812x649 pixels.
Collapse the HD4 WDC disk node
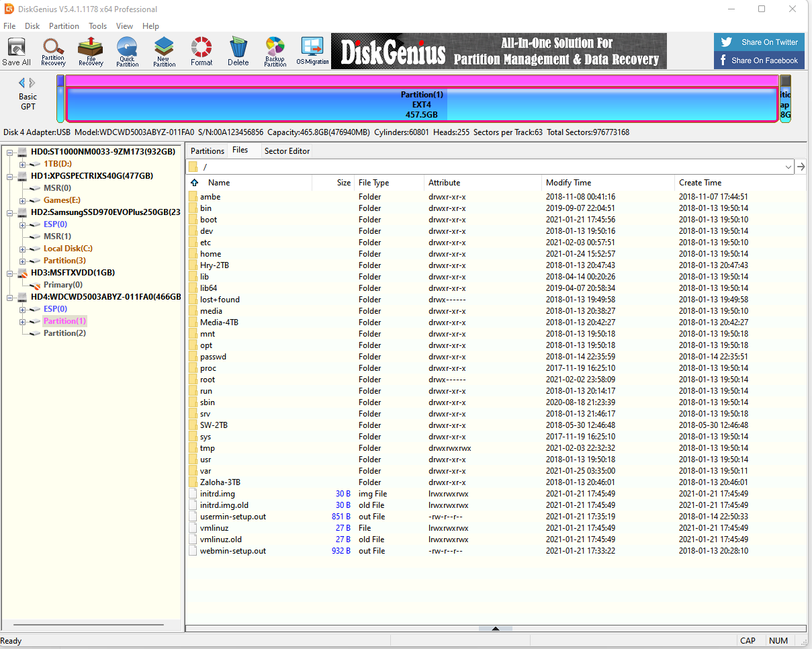[10, 297]
